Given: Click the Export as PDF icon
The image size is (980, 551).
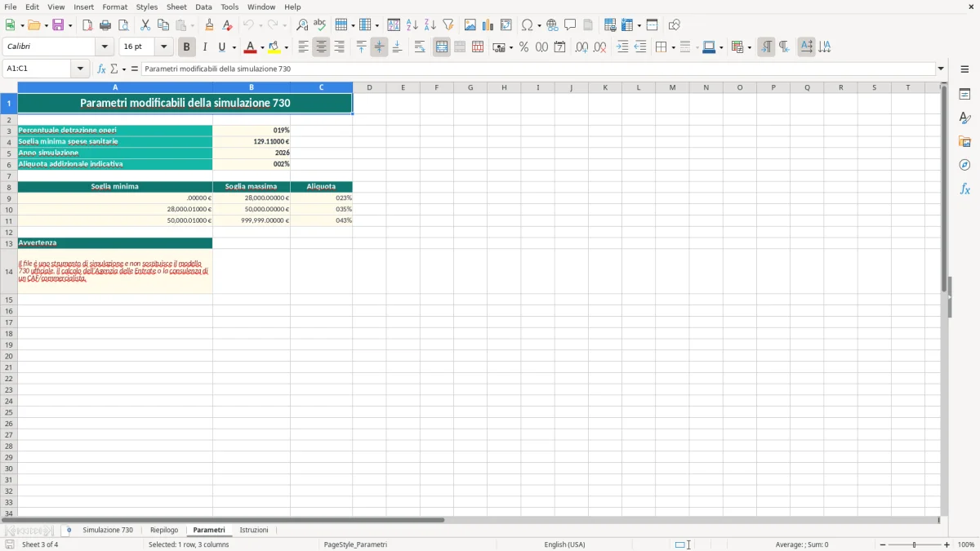Looking at the screenshot, I should 87,25.
